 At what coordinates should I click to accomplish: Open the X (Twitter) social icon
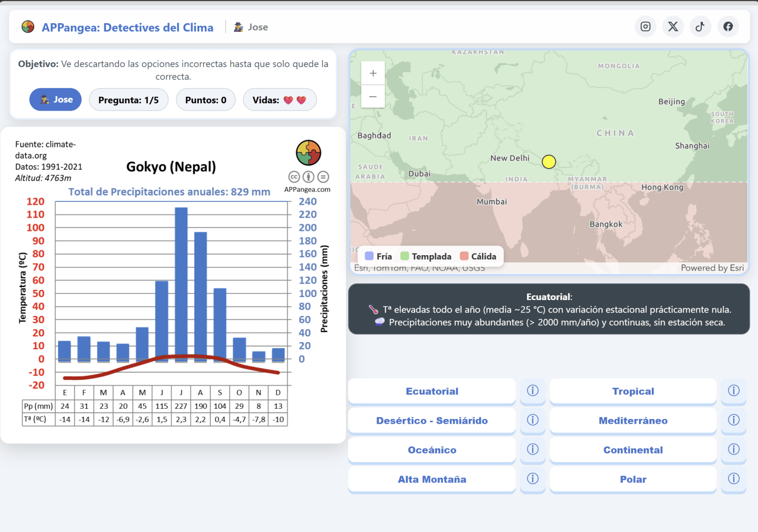(673, 27)
